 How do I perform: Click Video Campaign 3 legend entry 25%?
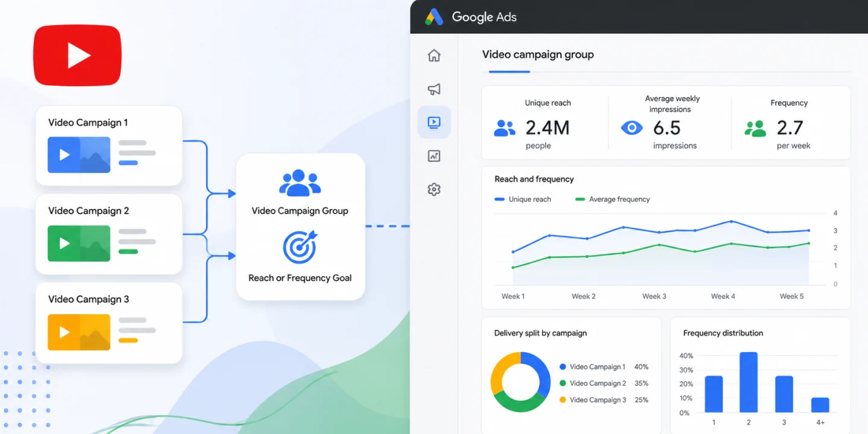click(x=604, y=400)
